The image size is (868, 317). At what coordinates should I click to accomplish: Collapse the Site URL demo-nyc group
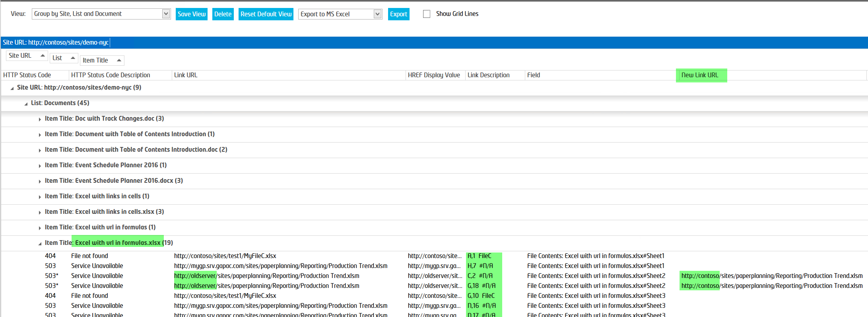coord(12,88)
